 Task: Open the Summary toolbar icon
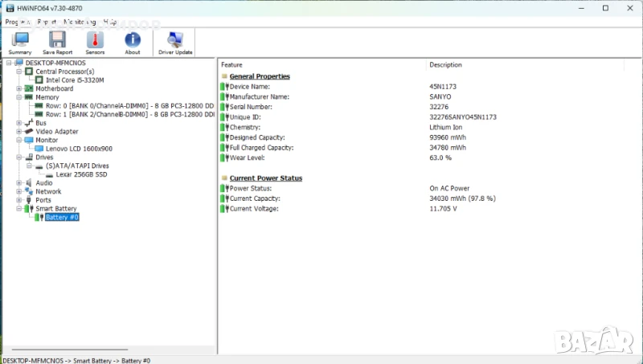coord(20,42)
